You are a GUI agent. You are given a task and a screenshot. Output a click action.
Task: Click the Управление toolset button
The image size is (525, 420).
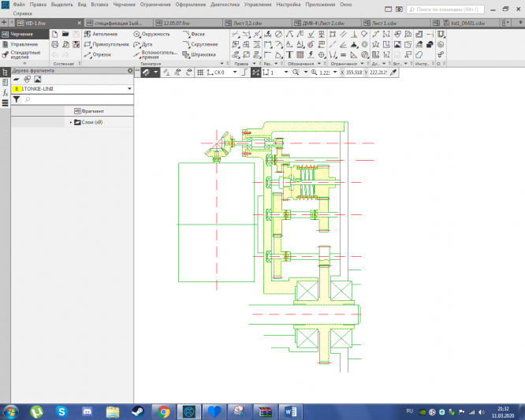tap(22, 44)
